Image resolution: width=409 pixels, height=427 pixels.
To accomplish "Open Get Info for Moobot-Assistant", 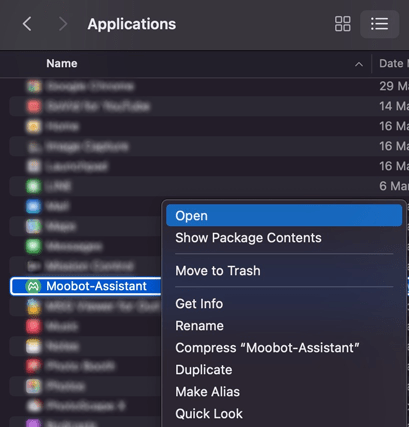I will click(x=199, y=304).
